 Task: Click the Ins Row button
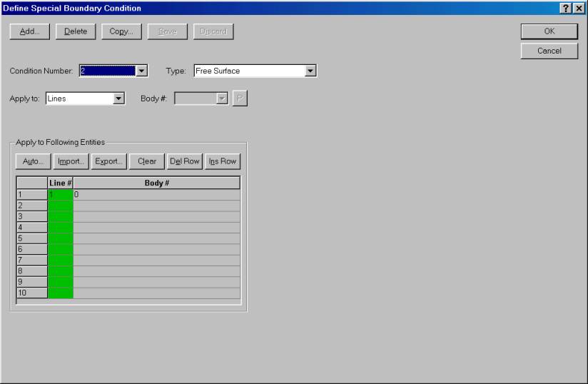tap(222, 161)
